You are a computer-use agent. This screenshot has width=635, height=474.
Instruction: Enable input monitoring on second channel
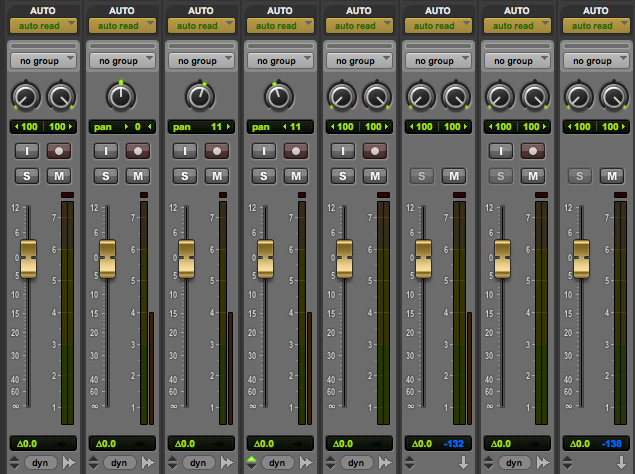(106, 151)
